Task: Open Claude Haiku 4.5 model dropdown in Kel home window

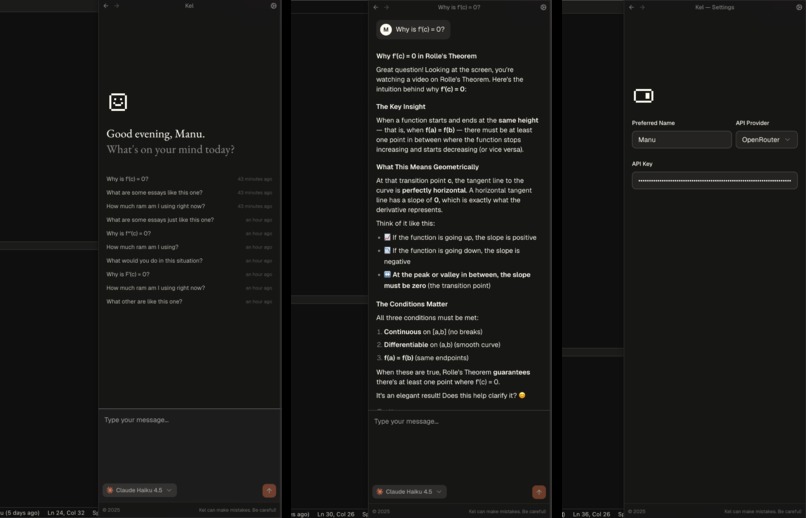Action: 140,490
